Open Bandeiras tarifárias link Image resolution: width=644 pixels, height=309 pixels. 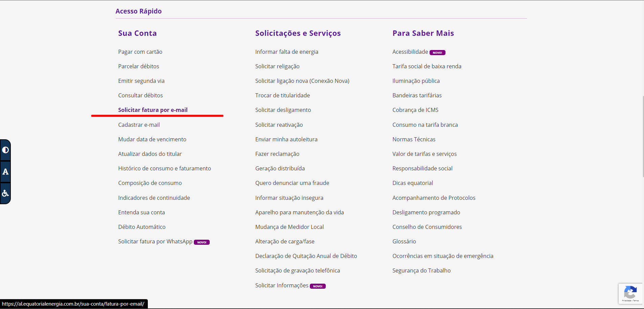click(417, 95)
